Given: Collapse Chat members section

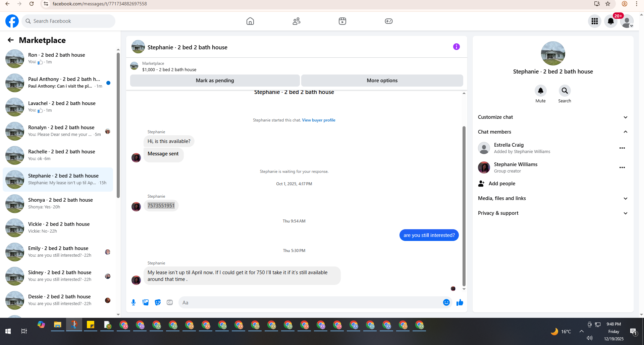Looking at the screenshot, I should click(x=553, y=132).
